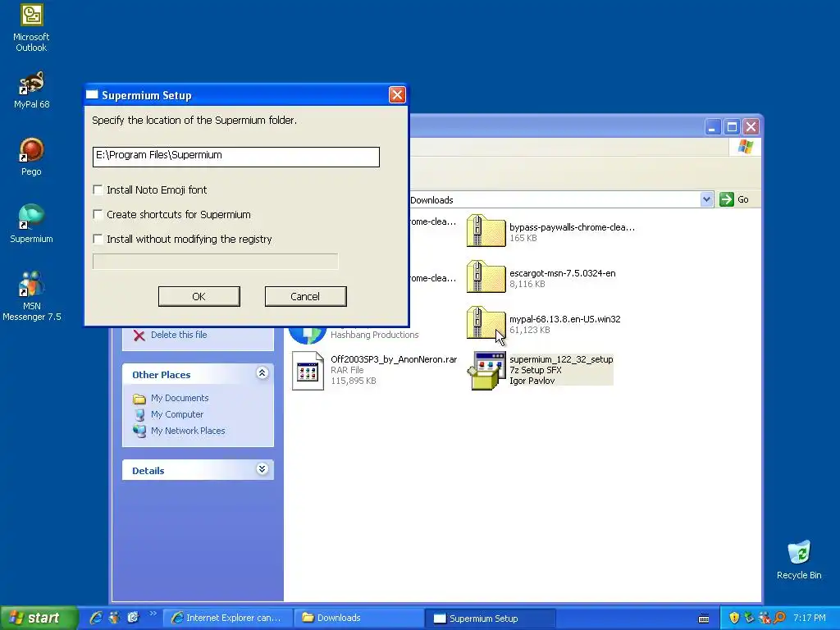The image size is (840, 630).
Task: Click Cancel in Supermium Setup
Action: tap(305, 296)
